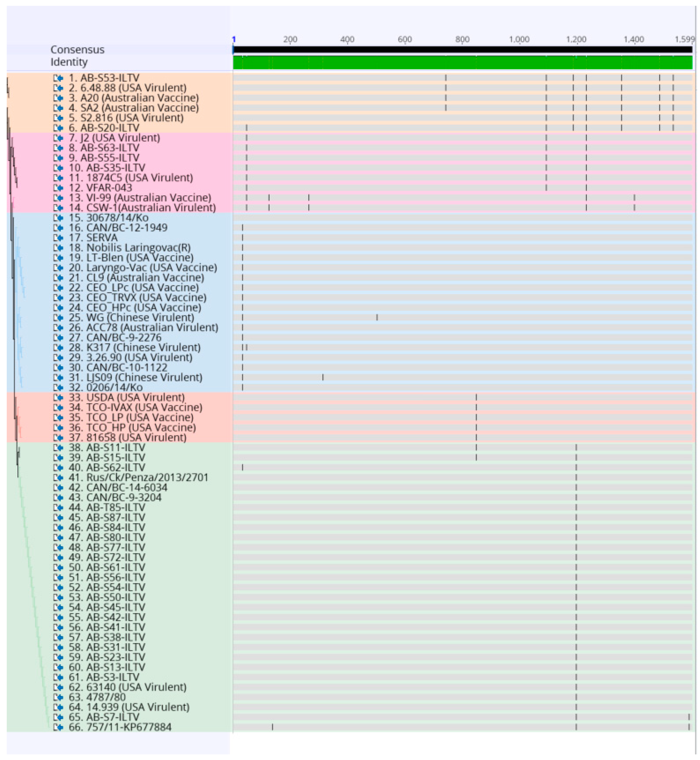Image resolution: width=700 pixels, height=760 pixels.
Task: Select the Consensus row label
Action: coord(78,50)
